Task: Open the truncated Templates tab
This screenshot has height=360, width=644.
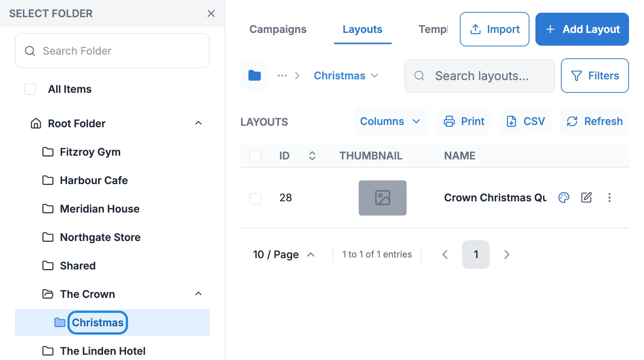Action: click(x=433, y=29)
